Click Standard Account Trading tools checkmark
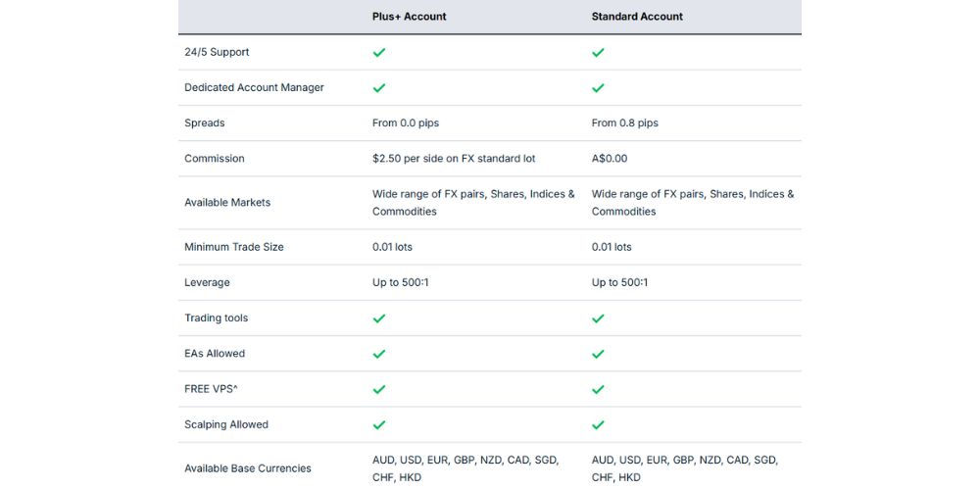 click(598, 318)
